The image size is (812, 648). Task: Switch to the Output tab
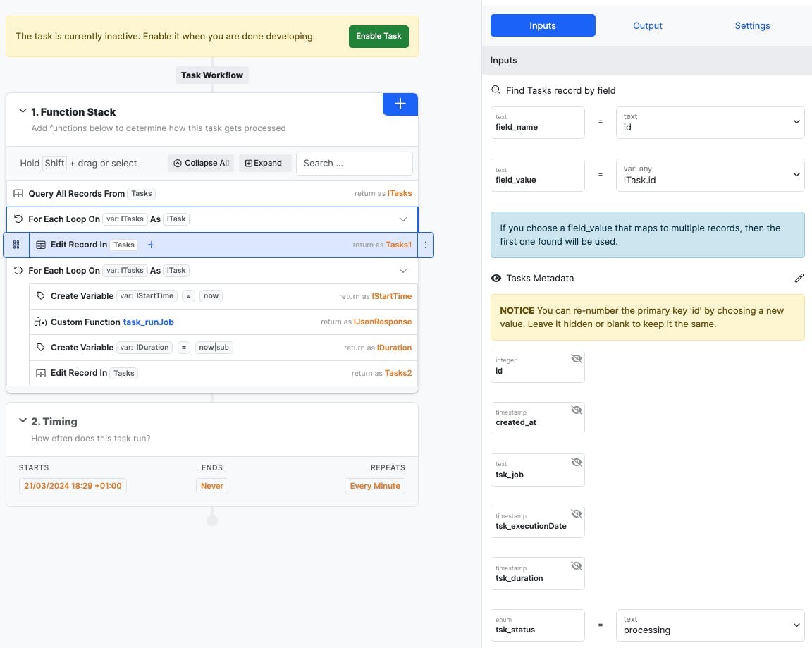point(647,25)
